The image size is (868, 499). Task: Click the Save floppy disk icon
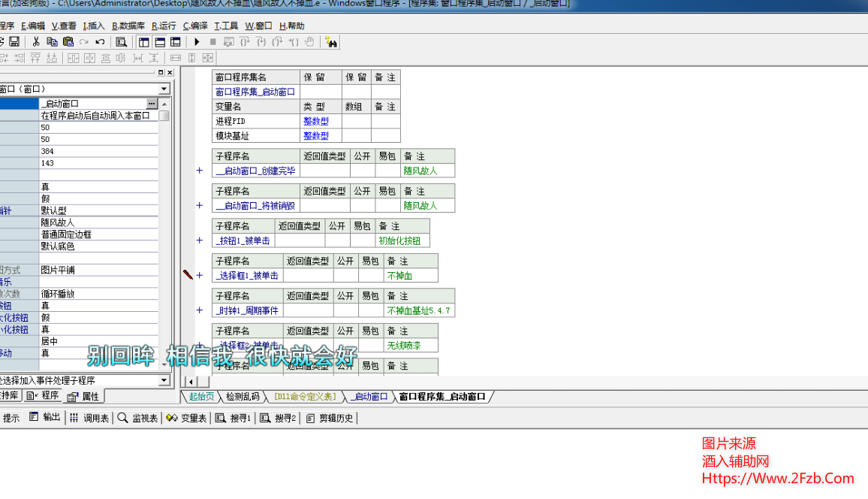coord(14,42)
